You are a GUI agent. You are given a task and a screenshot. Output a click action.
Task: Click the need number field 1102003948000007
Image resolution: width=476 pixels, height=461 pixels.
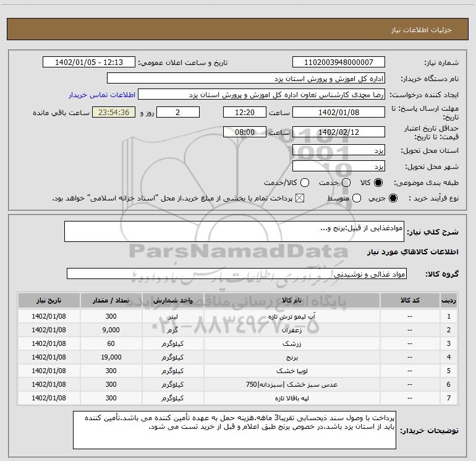tap(339, 62)
